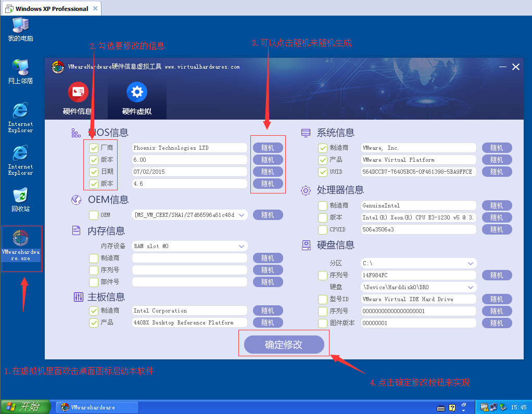Enable the CPUID checkbox
Image resolution: width=532 pixels, height=414 pixels.
pos(323,229)
